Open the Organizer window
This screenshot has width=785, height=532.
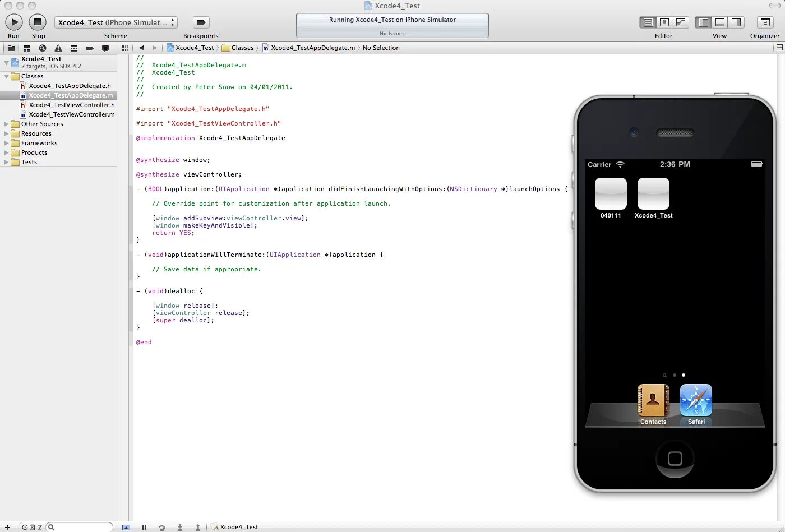[x=765, y=22]
